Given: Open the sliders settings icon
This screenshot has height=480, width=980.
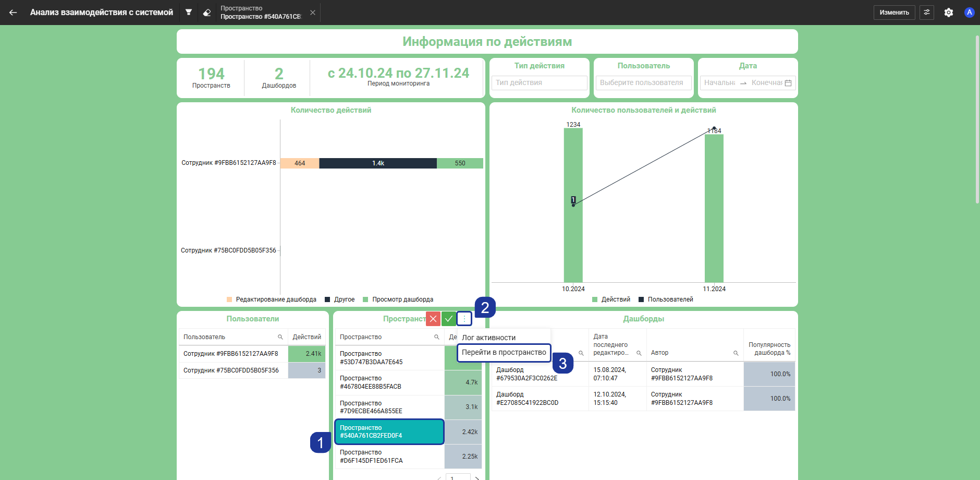Looking at the screenshot, I should coord(927,13).
